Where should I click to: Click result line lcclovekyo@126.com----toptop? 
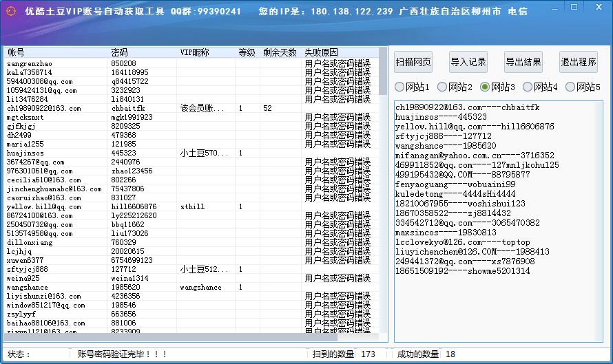[x=462, y=242]
